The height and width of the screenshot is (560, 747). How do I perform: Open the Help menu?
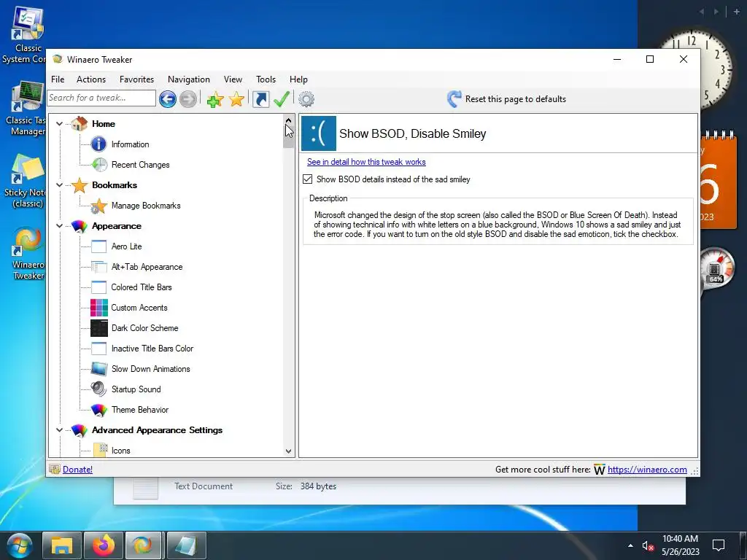pos(298,79)
